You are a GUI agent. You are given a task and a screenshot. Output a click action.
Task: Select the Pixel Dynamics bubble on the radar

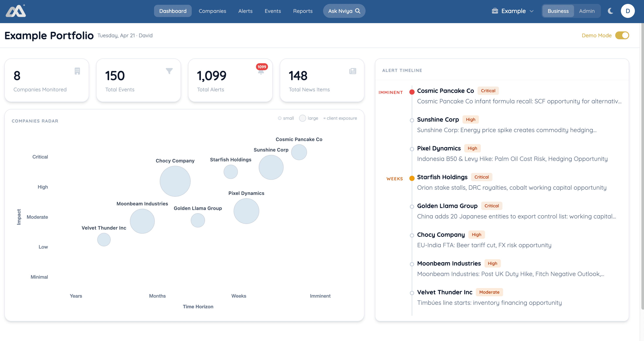pos(246,211)
